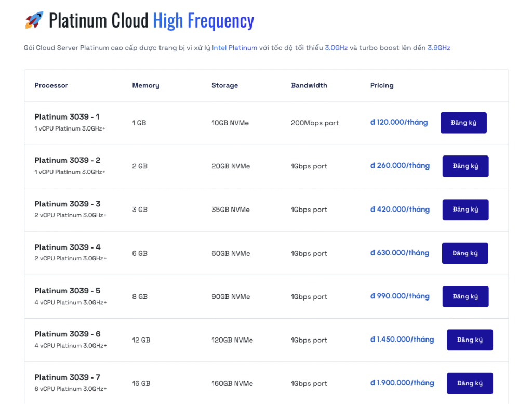532x404 pixels.
Task: Click the rocket icon beside Platinum Cloud heading
Action: click(34, 20)
